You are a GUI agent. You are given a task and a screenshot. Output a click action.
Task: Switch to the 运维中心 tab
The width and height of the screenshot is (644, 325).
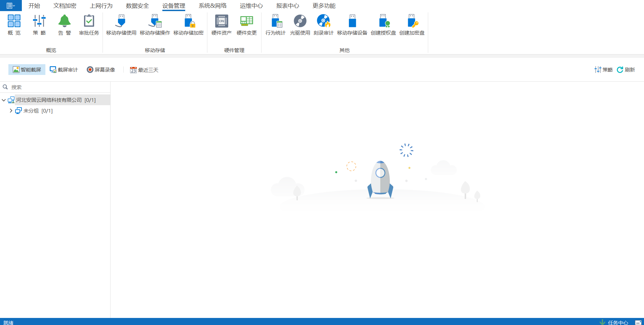pos(251,6)
